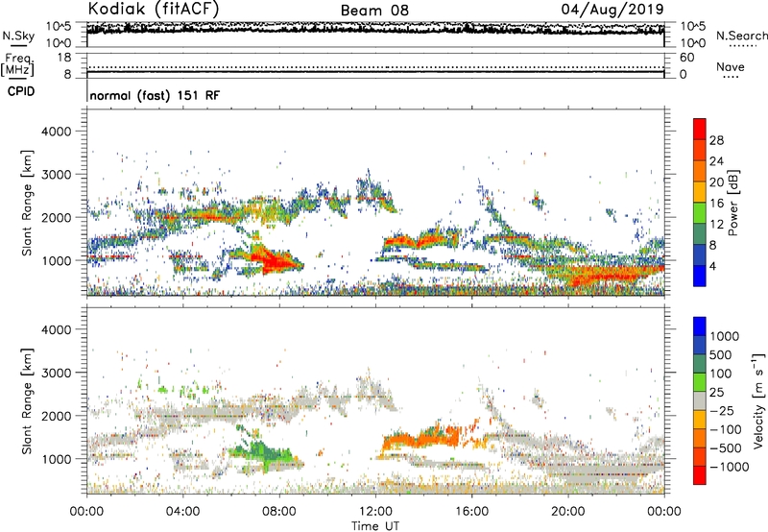Click the 'CPID' label
Viewport: 768px width, 532px height.
click(x=21, y=91)
